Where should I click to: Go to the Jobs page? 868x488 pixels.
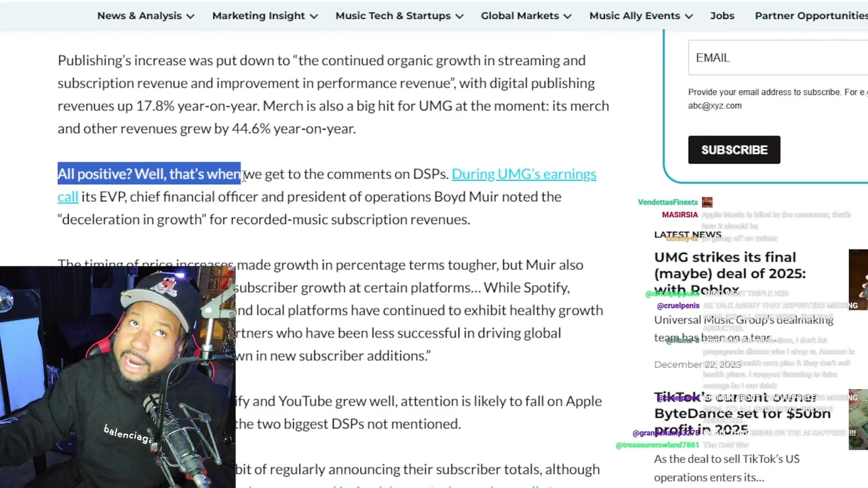(x=722, y=16)
